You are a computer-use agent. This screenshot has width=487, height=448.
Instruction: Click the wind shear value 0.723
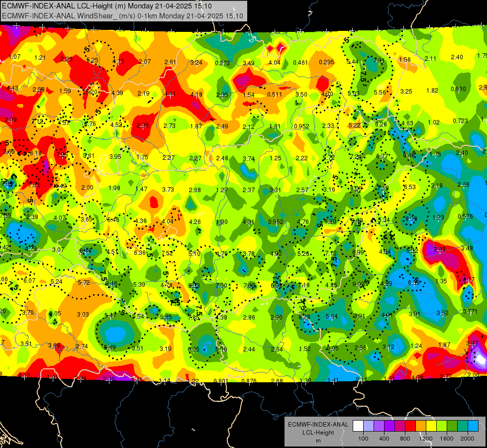coord(460,120)
